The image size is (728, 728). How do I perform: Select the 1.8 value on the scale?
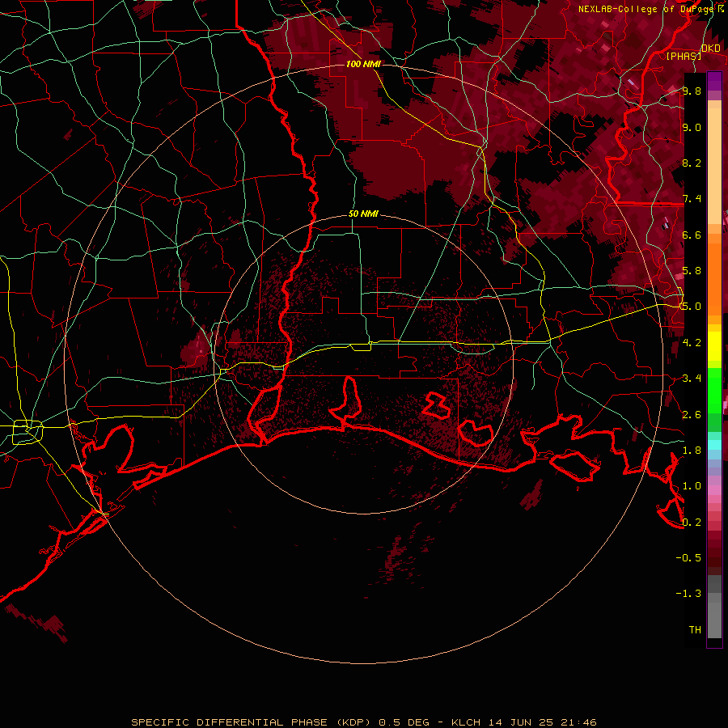[692, 451]
